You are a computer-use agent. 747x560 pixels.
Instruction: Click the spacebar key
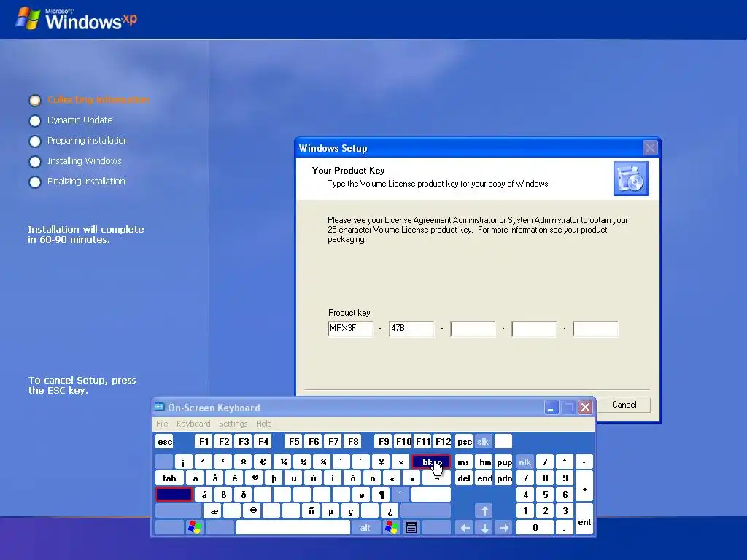coord(293,527)
